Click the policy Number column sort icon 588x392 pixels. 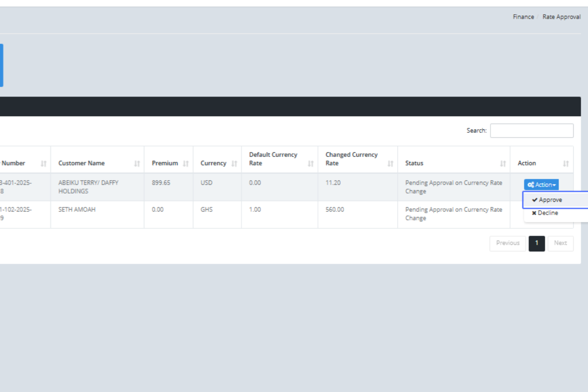tap(44, 164)
